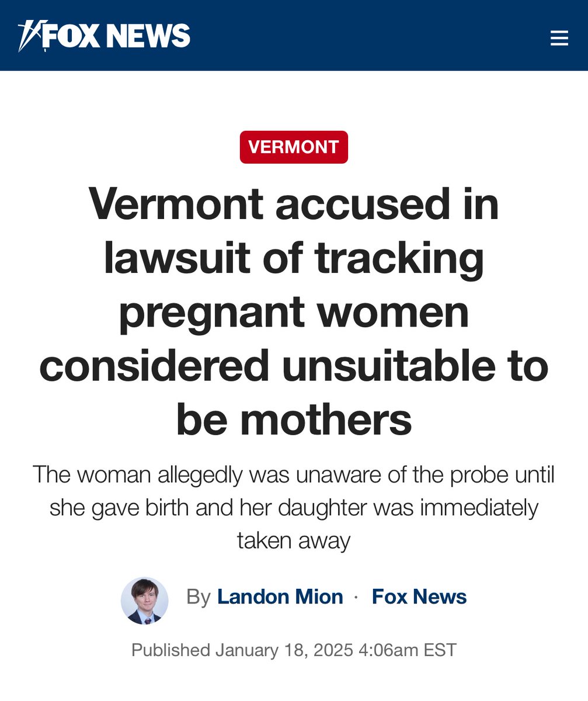Open the hamburger navigation menu
This screenshot has height=701, width=588.
coord(559,39)
